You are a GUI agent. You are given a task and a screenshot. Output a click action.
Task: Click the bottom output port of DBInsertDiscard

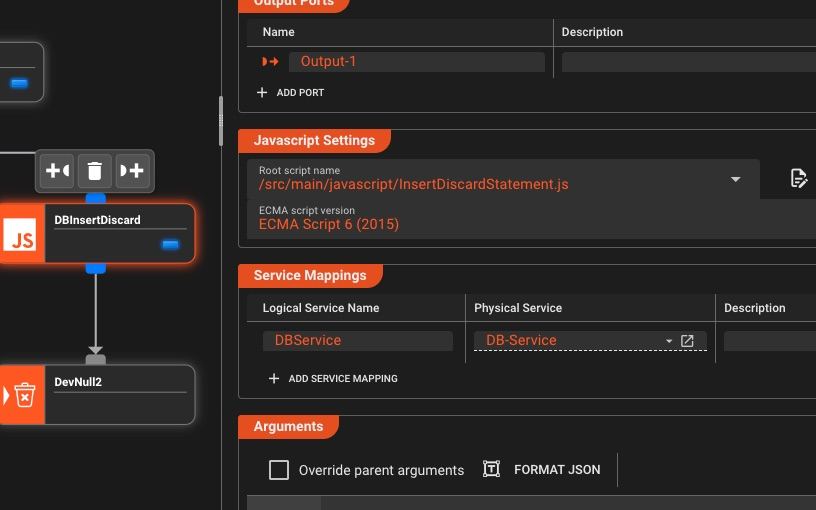coord(96,269)
